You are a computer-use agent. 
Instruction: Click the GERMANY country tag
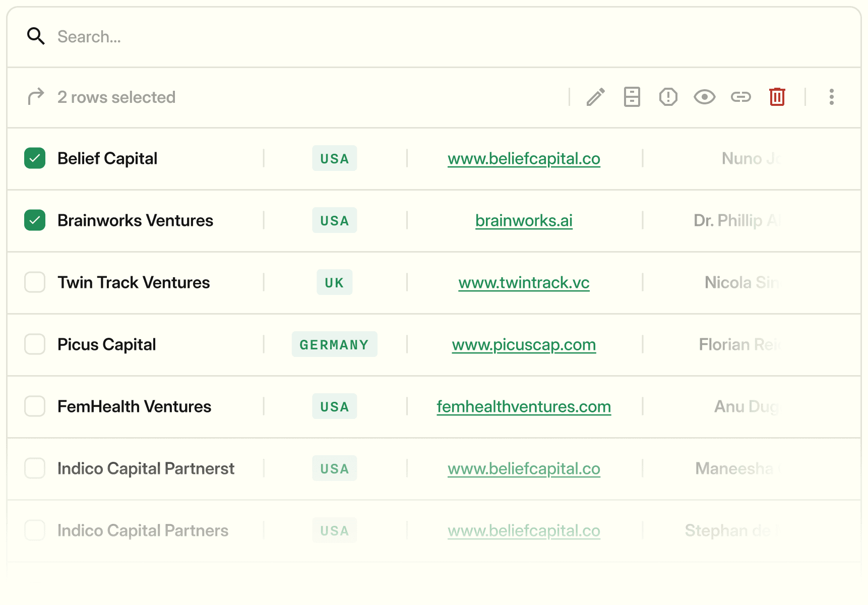[x=334, y=344]
